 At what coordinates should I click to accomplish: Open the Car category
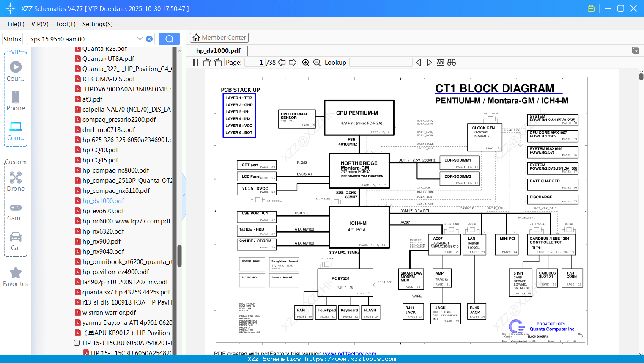click(16, 242)
